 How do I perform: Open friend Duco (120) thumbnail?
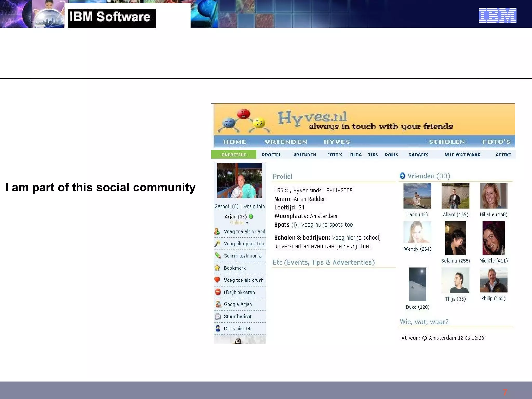click(417, 284)
